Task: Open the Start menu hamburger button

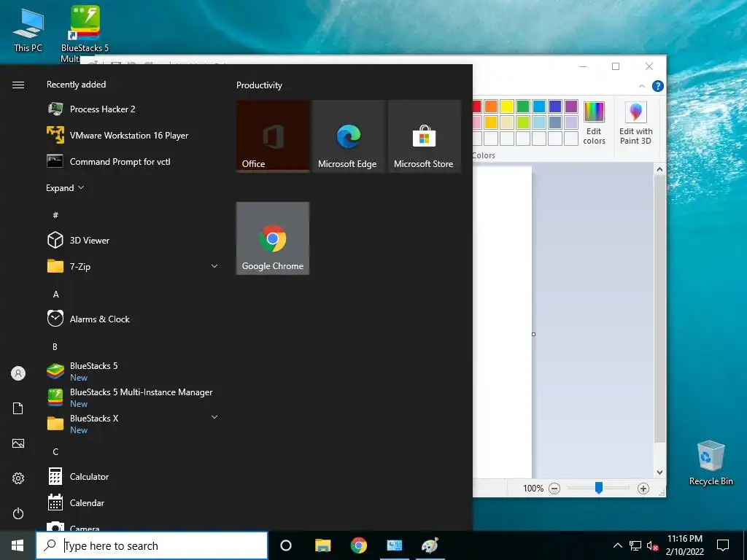Action: [18, 85]
